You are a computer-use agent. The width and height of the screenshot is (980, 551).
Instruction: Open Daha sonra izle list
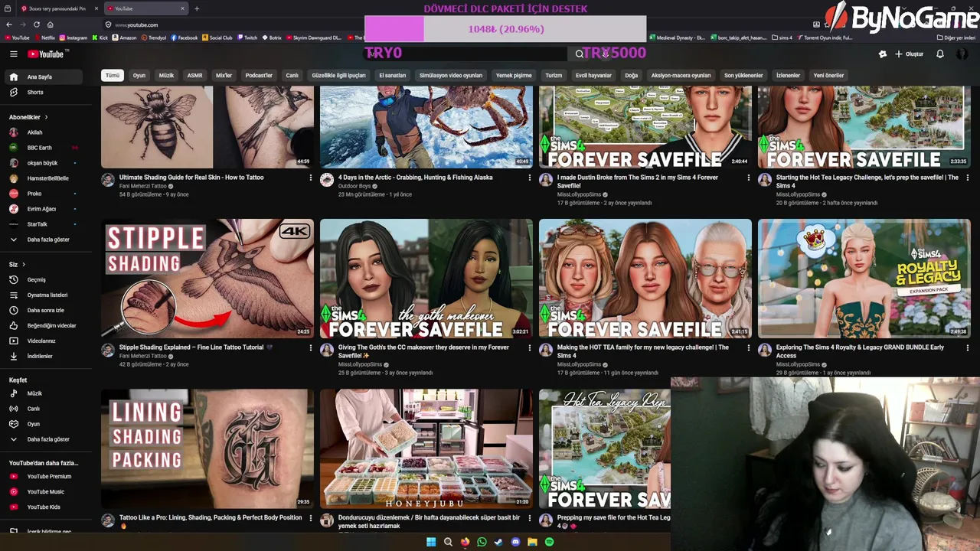point(46,311)
